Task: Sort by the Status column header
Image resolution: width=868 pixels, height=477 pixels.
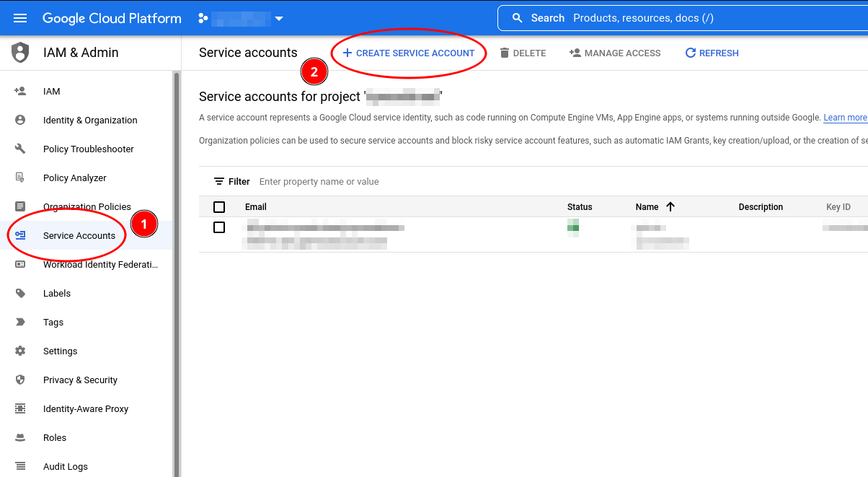Action: point(580,207)
